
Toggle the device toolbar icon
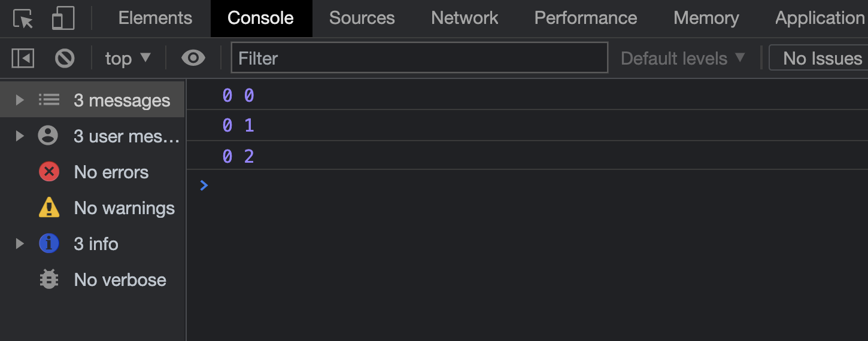click(63, 19)
